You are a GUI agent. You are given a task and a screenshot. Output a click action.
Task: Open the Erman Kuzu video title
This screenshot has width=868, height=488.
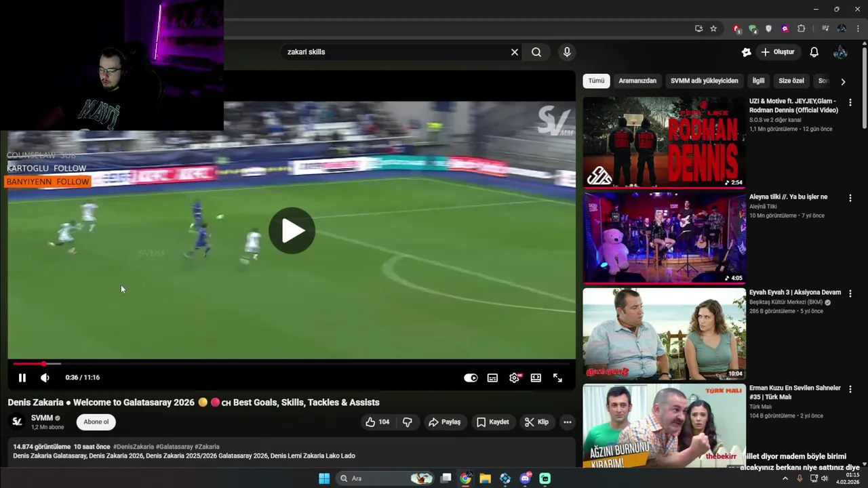[795, 392]
